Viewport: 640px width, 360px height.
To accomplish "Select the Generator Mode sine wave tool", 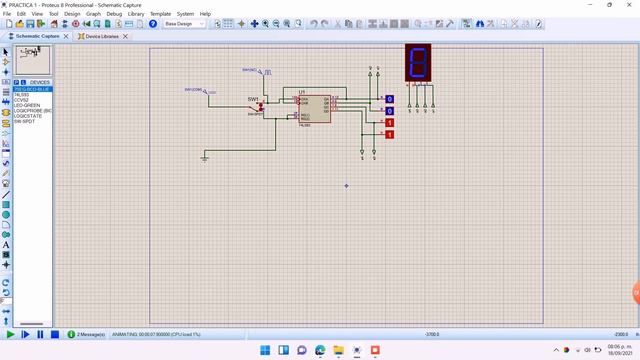I will (6, 163).
